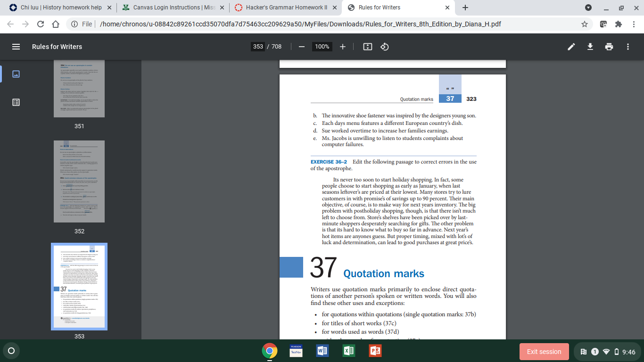644x362 pixels.
Task: Click the address bar file path
Action: click(x=300, y=24)
